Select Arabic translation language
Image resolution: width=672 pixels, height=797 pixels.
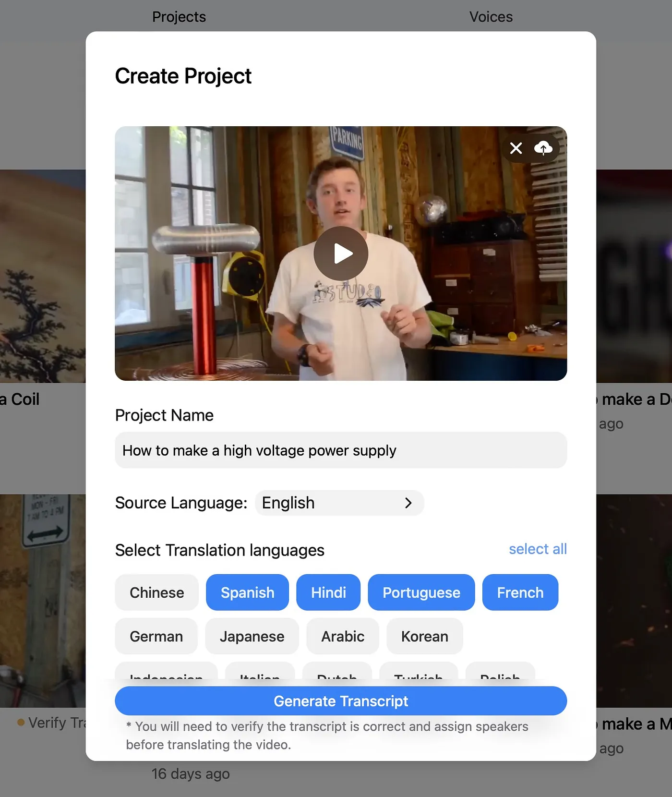343,636
